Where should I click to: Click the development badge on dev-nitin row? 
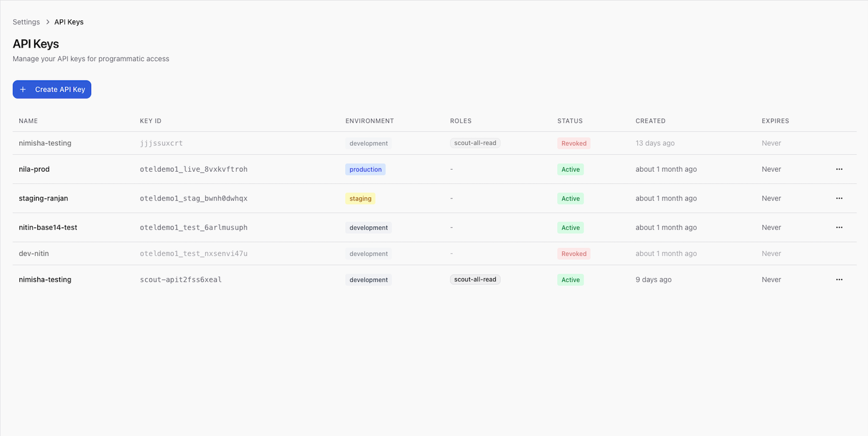(x=368, y=253)
